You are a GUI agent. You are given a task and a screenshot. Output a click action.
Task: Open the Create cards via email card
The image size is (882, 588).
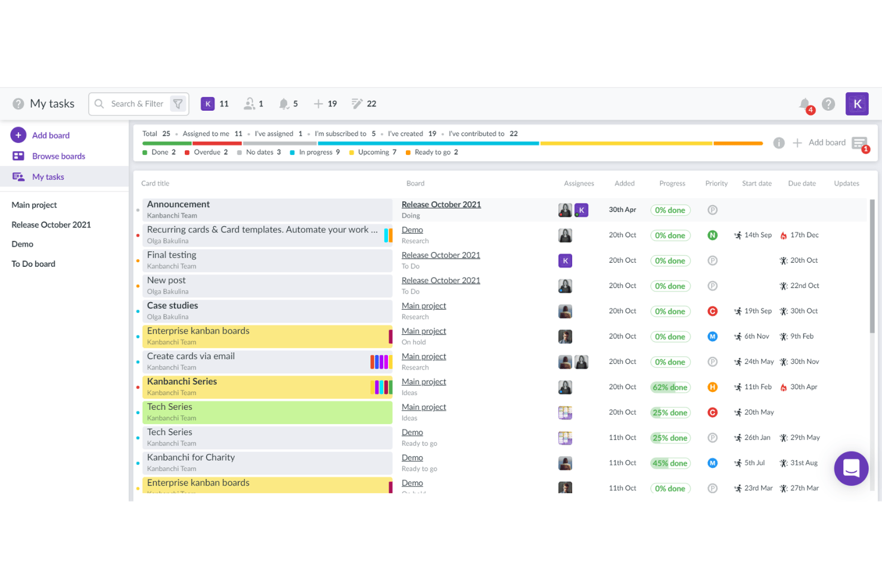point(268,362)
